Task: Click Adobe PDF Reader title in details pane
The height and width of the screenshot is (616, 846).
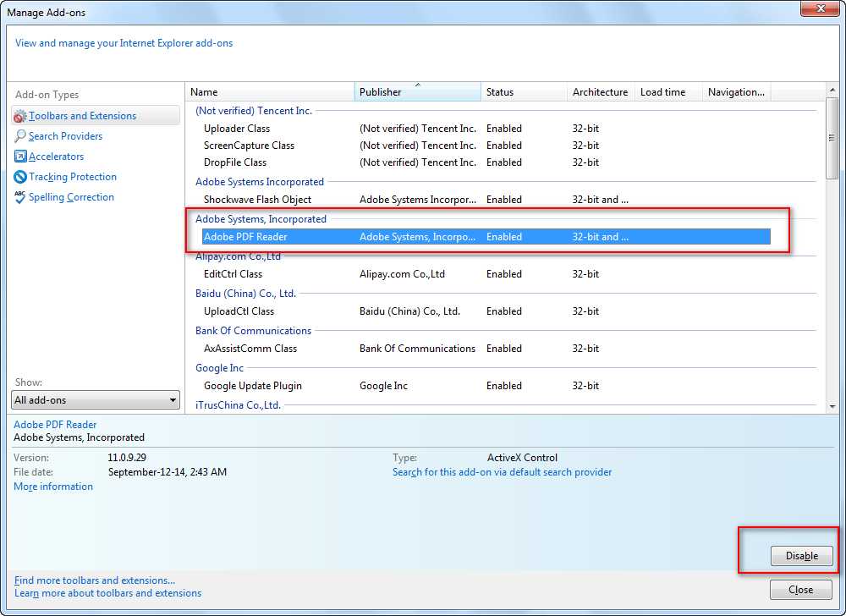Action: point(55,425)
